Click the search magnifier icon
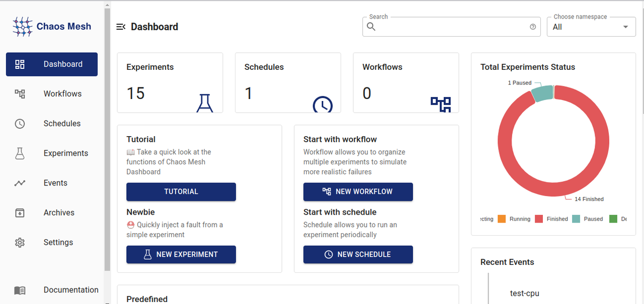Screen dimensions: 644x304 click(x=371, y=27)
